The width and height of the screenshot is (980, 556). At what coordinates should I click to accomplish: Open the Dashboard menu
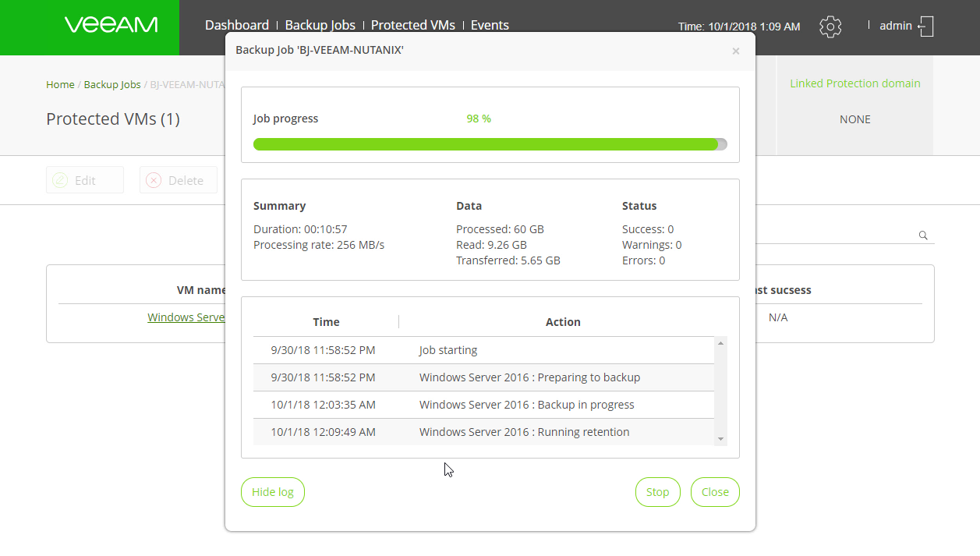237,25
